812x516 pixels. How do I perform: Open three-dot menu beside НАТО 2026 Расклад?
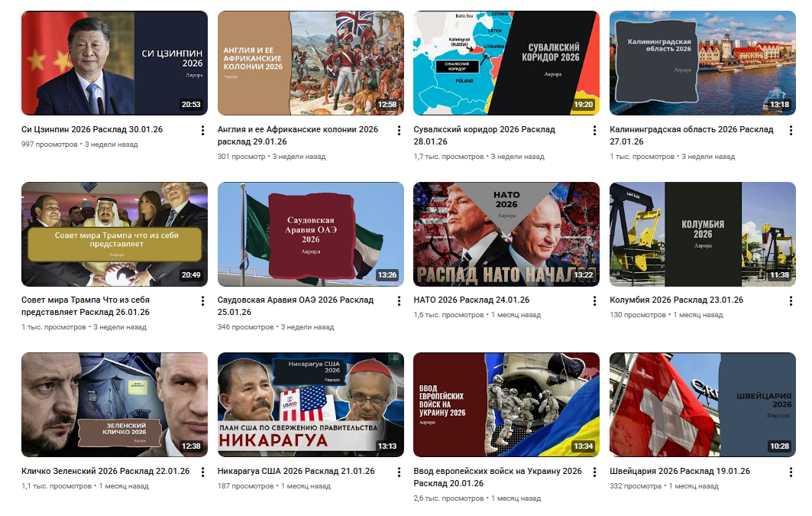tap(594, 301)
